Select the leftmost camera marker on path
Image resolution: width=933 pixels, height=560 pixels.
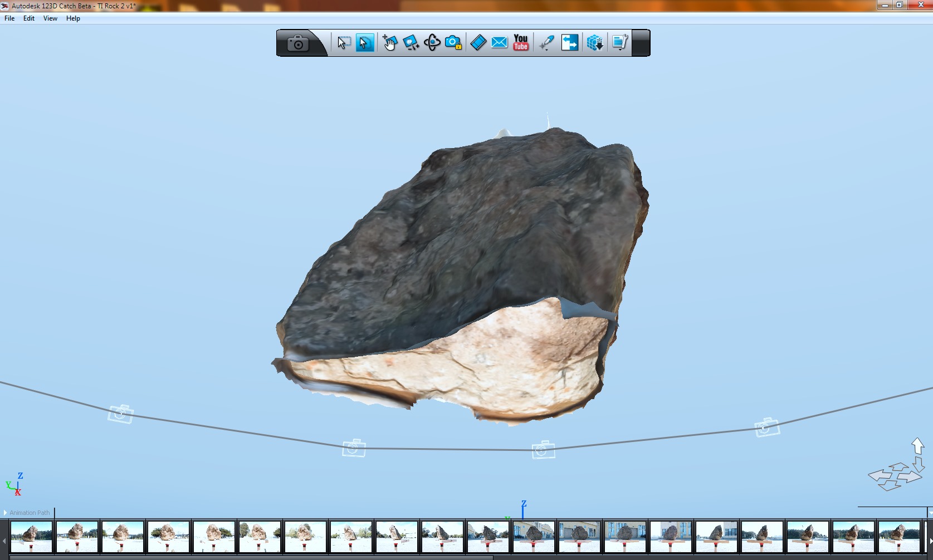(x=120, y=414)
